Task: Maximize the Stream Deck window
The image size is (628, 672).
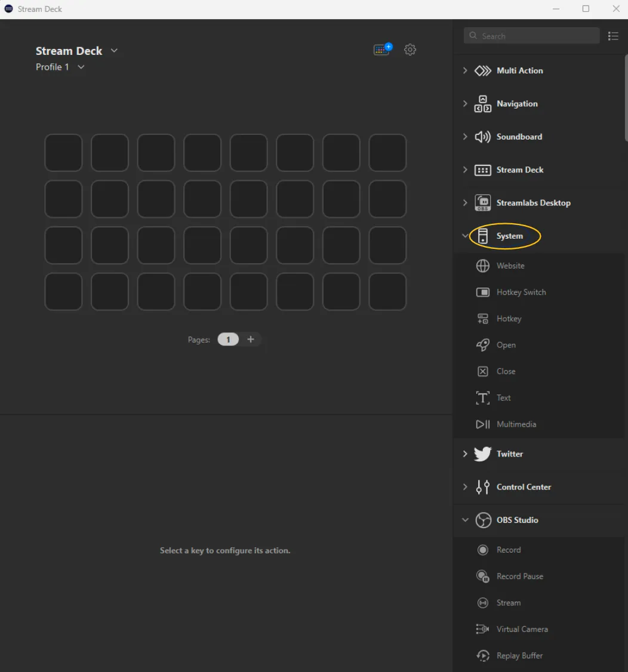Action: tap(586, 9)
